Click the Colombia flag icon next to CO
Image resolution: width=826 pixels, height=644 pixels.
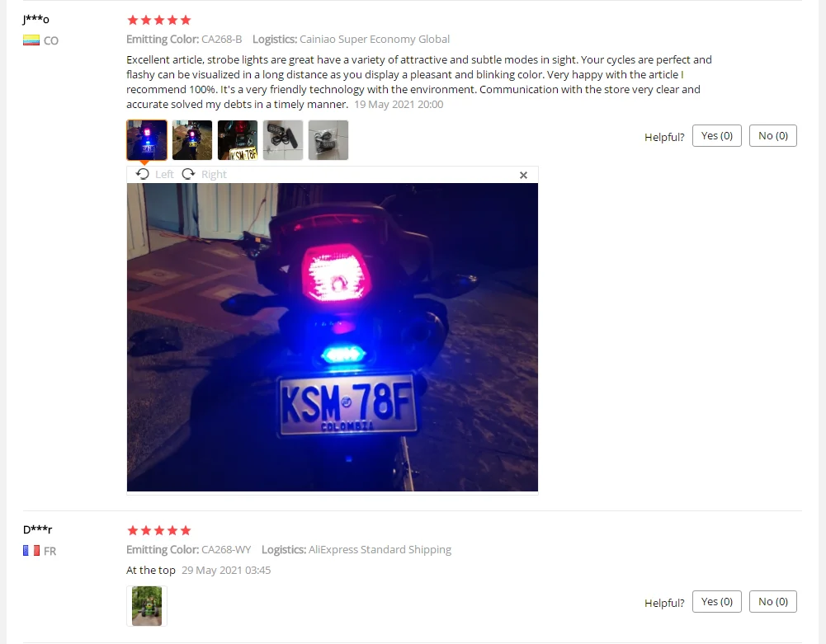pos(31,40)
